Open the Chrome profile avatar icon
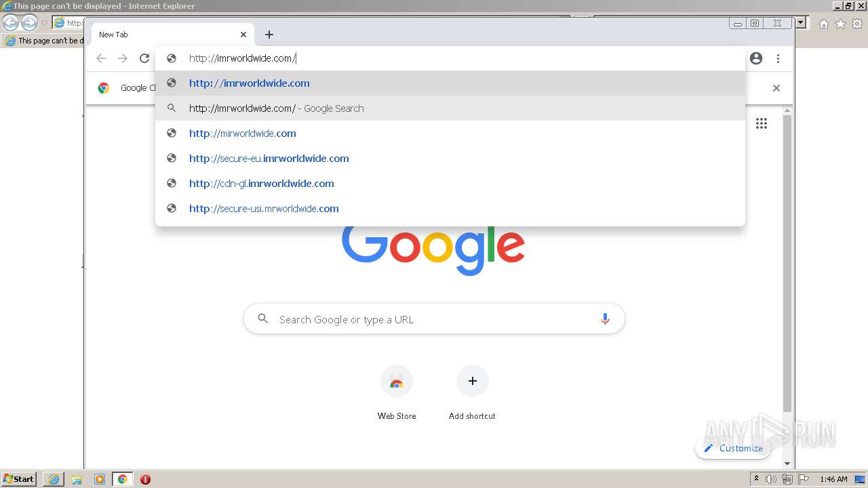This screenshot has width=868, height=488. [756, 58]
